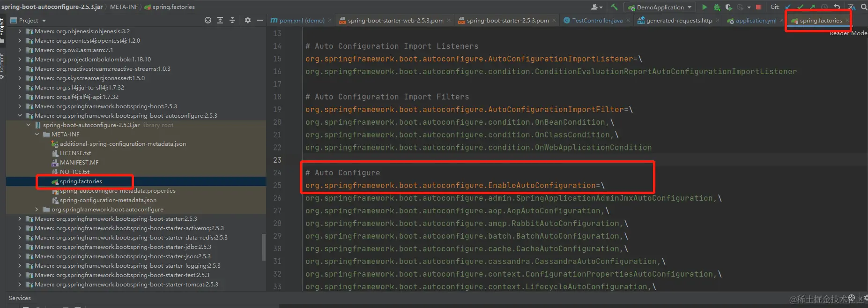Expand Maven spring-boot-starter-tomcat:2.5.3 node
The height and width of the screenshot is (308, 868).
coord(20,285)
